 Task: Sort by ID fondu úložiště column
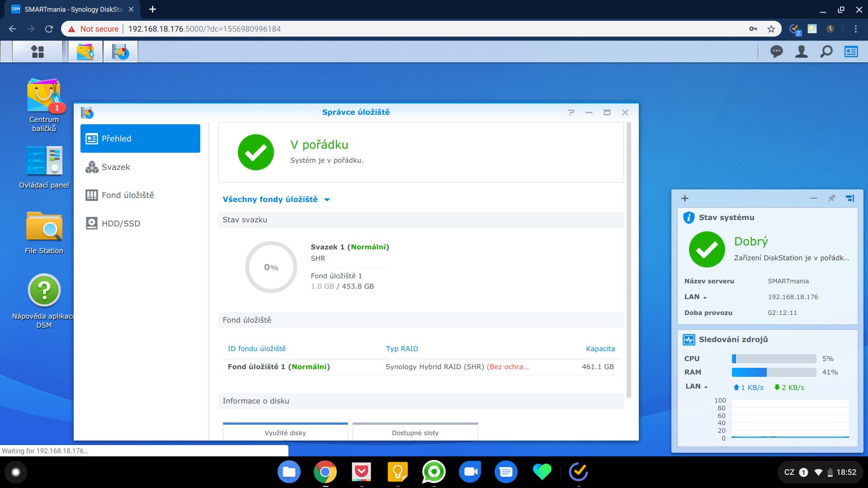point(256,349)
